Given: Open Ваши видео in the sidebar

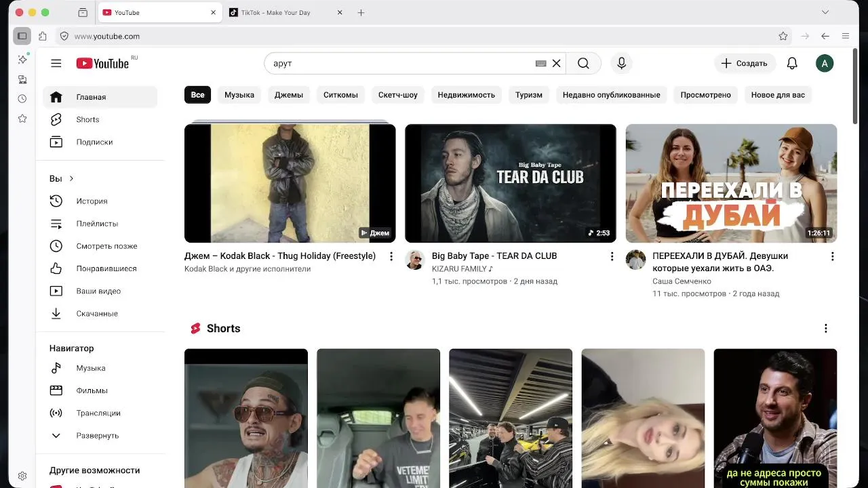Looking at the screenshot, I should coord(100,291).
